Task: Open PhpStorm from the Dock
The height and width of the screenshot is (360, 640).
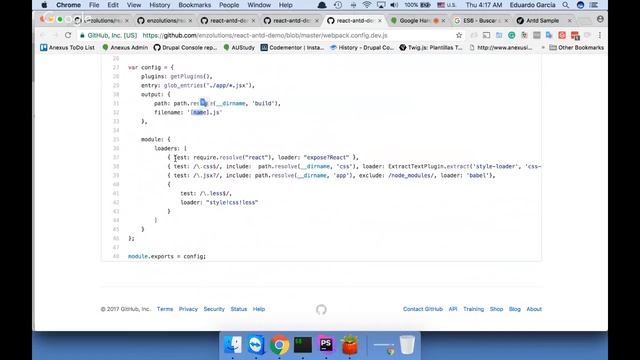Action: coord(326,345)
